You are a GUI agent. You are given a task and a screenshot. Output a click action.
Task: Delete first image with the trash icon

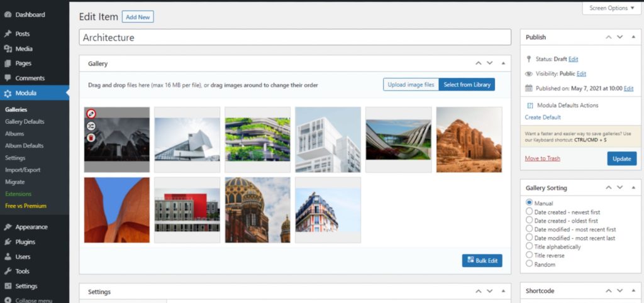[91, 137]
